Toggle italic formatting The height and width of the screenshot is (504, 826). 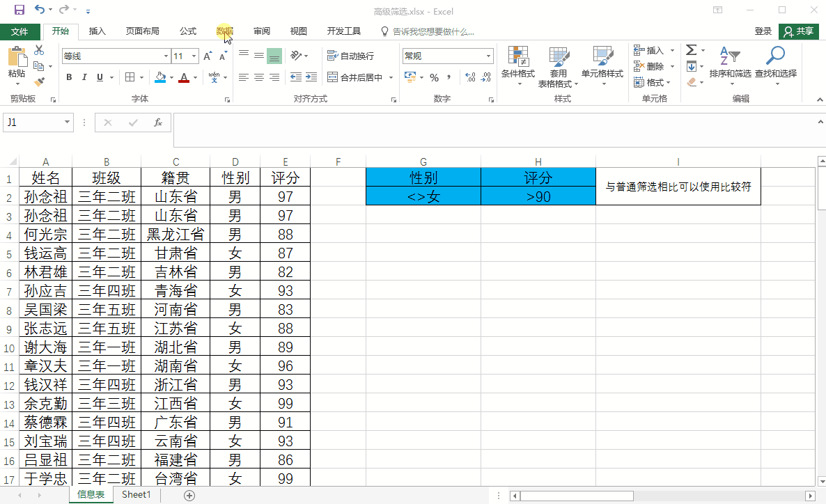tap(84, 77)
